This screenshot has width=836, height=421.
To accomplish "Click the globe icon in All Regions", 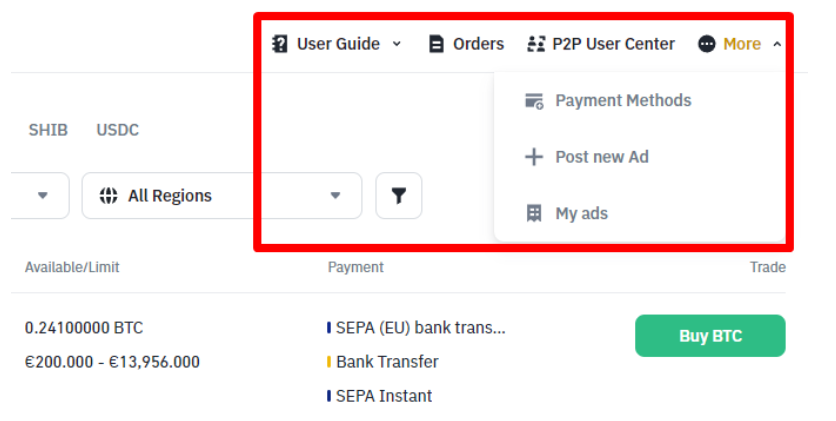I will tap(109, 196).
